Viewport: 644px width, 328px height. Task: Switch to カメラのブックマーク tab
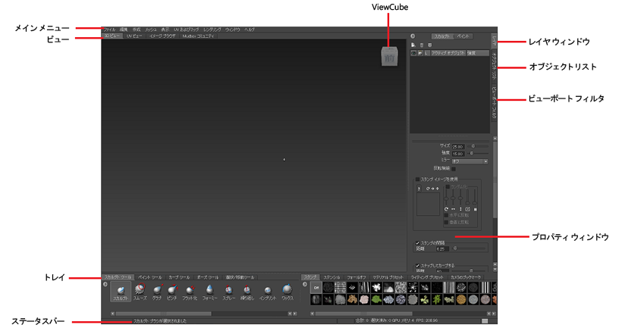[465, 277]
